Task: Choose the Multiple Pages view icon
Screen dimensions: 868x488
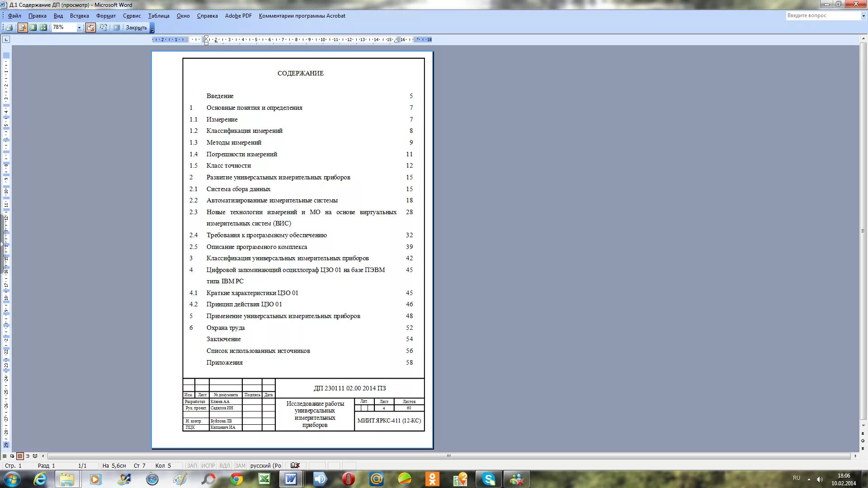Action: [x=43, y=28]
